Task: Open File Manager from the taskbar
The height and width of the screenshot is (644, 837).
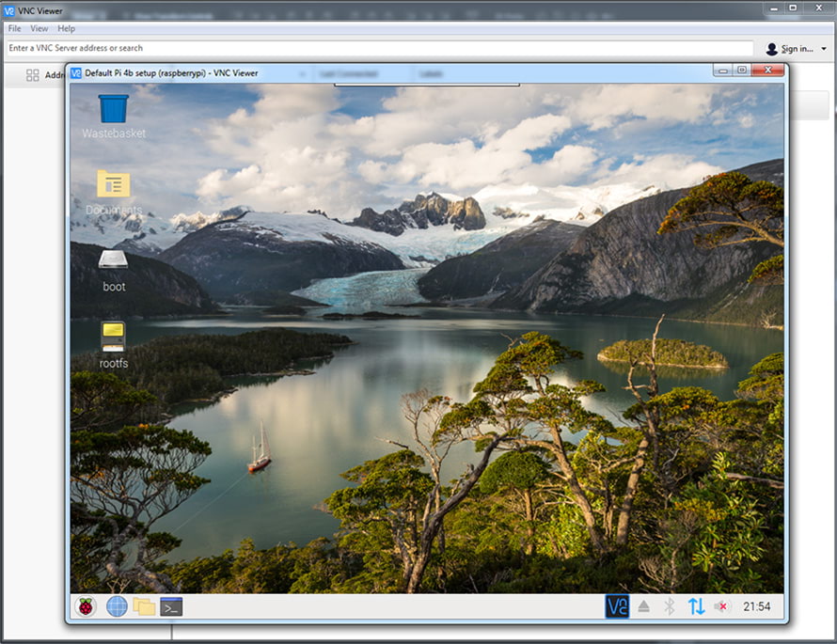Action: point(144,606)
